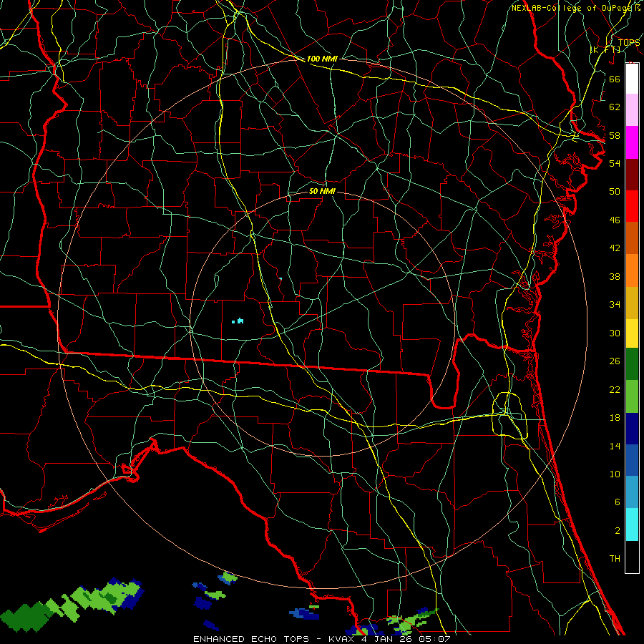Screen dimensions: 644x644
Task: Click the legend value "6"
Action: click(617, 502)
